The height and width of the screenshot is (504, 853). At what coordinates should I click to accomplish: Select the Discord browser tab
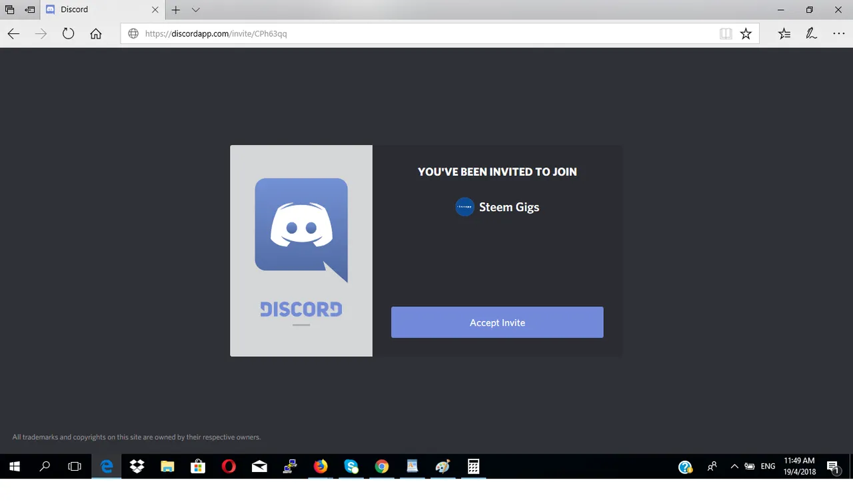click(101, 10)
